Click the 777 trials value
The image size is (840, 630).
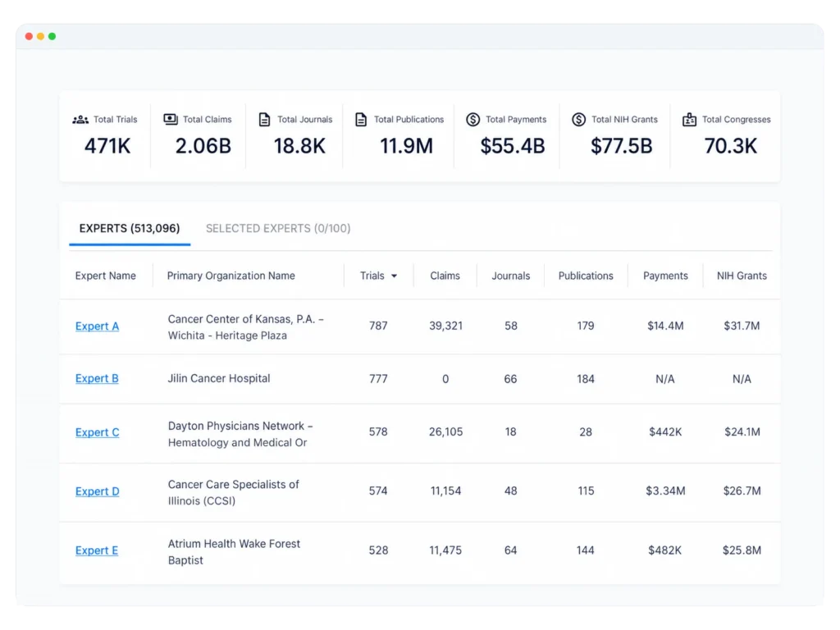(x=378, y=379)
